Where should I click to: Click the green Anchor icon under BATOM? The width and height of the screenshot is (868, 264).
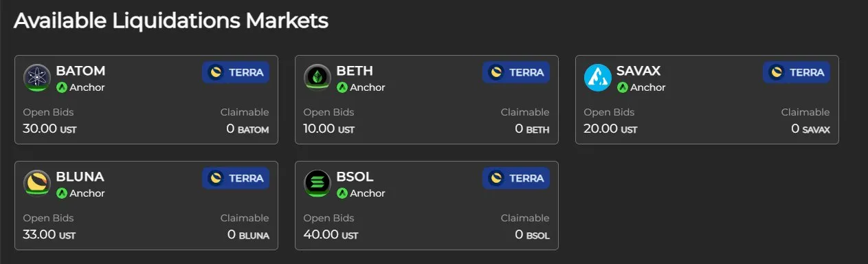[x=62, y=87]
